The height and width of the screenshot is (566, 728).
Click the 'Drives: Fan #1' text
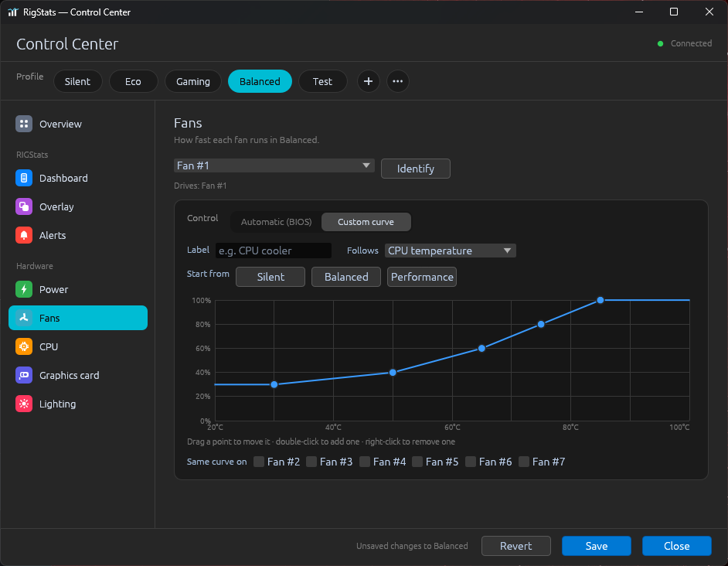click(201, 186)
